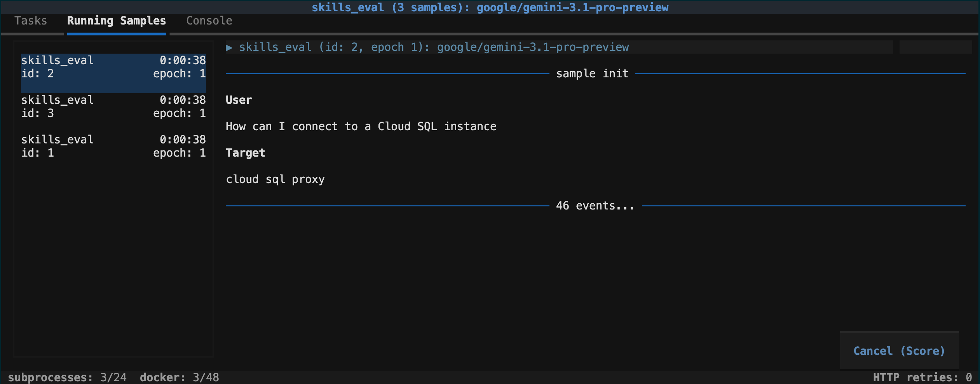Click the '46 events...' separator text
The height and width of the screenshot is (384, 980).
tap(595, 206)
